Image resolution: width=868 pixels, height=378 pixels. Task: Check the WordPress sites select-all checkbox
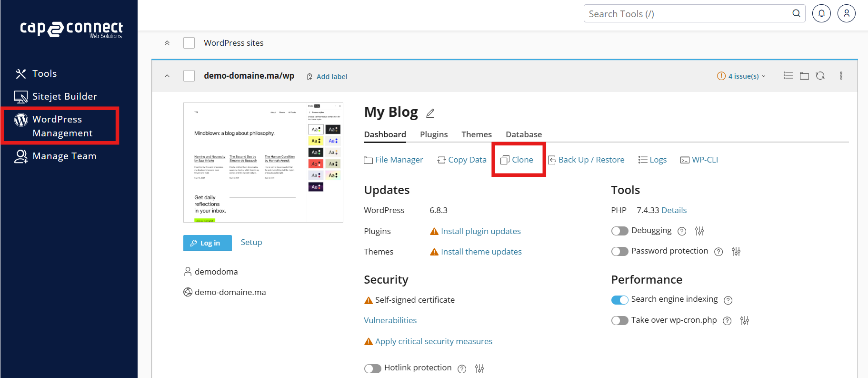pyautogui.click(x=189, y=43)
